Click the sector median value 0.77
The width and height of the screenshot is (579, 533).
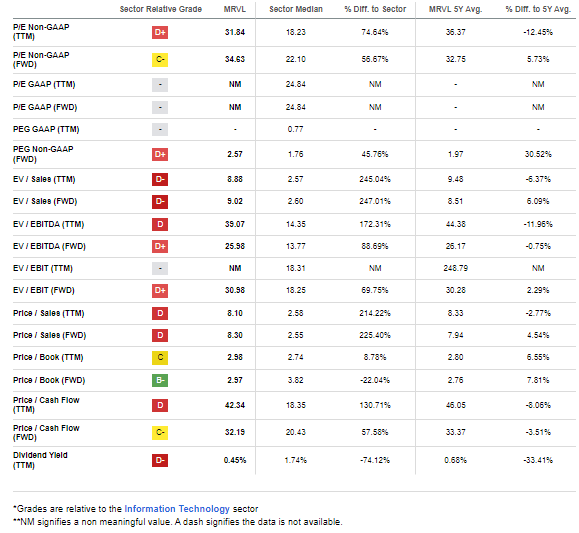pos(295,130)
